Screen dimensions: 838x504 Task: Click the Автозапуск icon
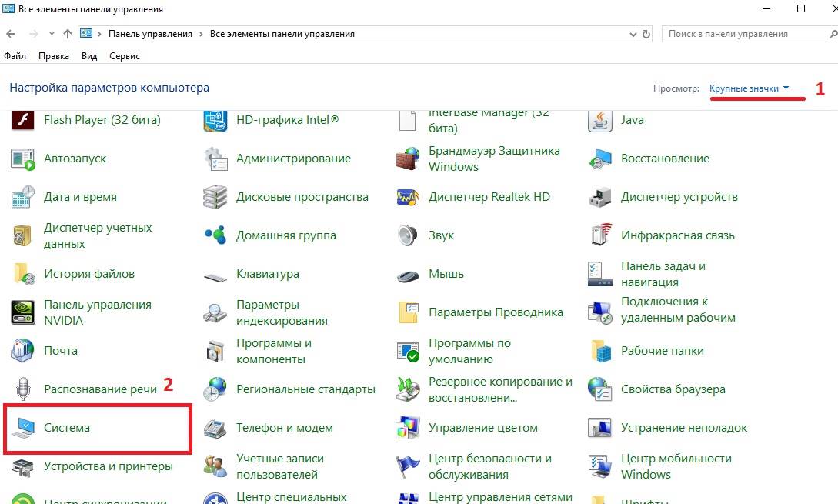[22, 159]
